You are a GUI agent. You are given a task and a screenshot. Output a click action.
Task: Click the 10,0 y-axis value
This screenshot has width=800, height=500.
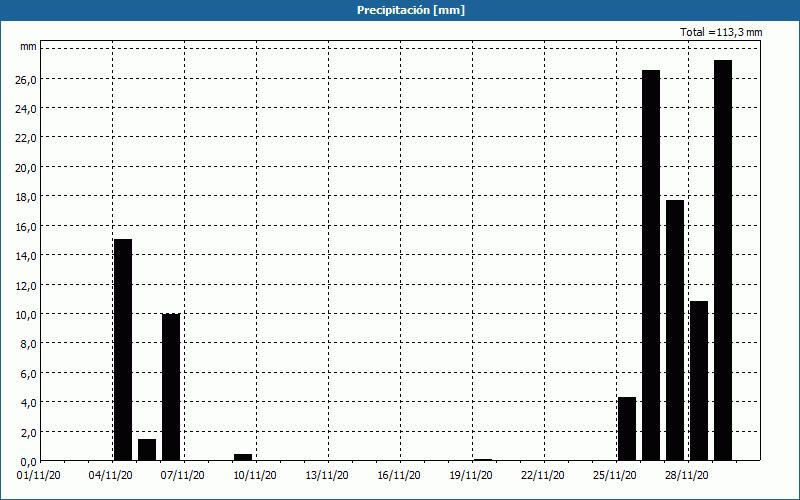(x=26, y=315)
